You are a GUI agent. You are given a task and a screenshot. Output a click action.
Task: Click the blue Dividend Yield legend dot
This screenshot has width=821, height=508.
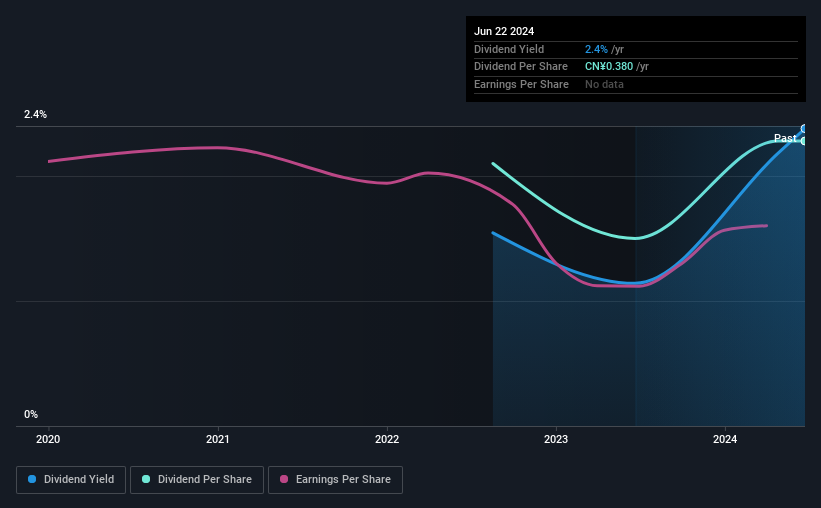click(32, 479)
